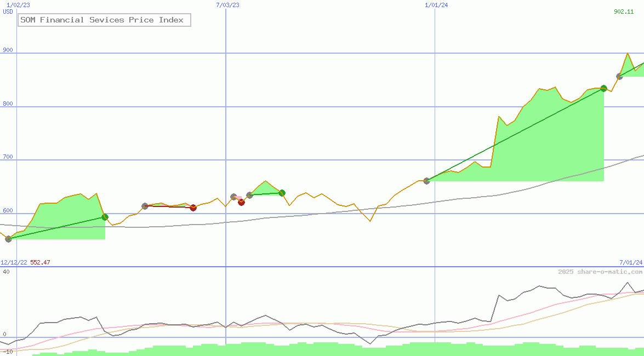Click the red sell marker on the flat trade

point(193,208)
